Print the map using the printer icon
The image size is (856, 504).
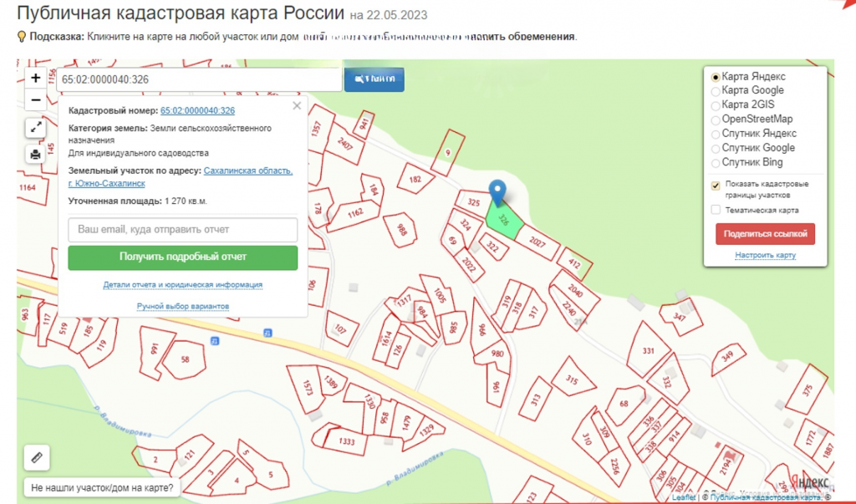click(35, 155)
